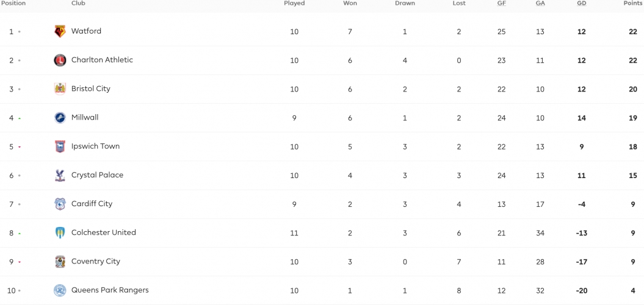
Task: Click the red down arrow beside Ipswich's position
Action: point(20,147)
